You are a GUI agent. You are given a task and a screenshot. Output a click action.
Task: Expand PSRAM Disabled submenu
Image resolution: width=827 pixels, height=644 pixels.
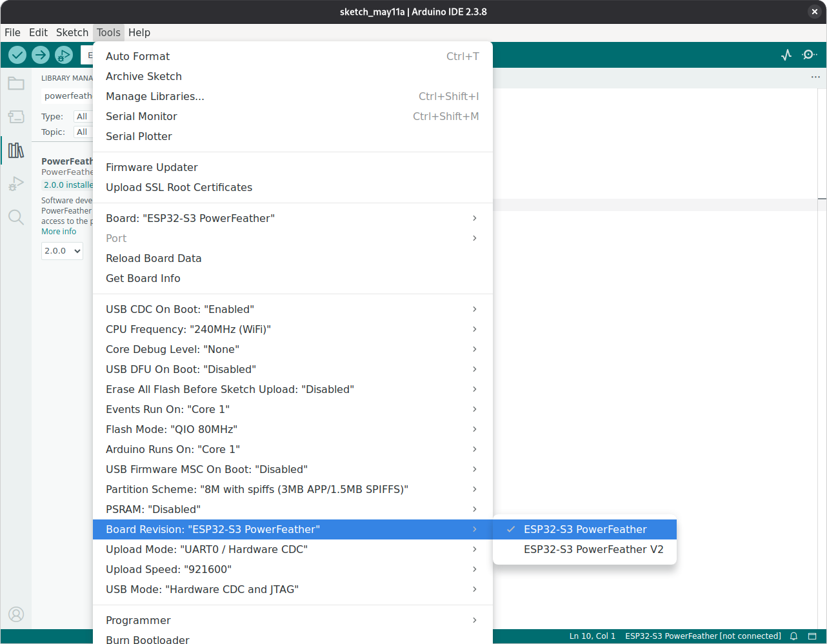click(x=293, y=509)
